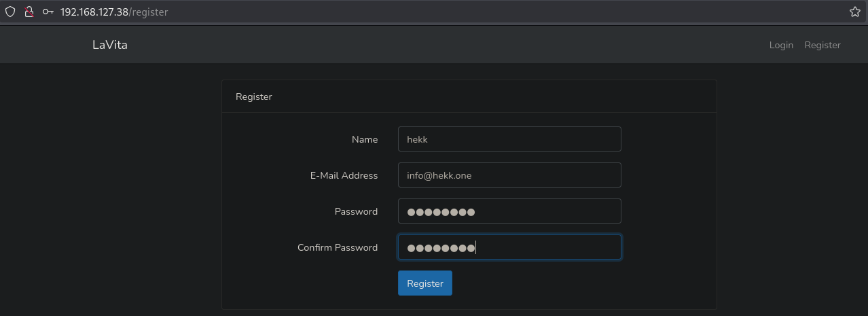Click empty space in the address bar
The width and height of the screenshot is (868, 316).
point(475,12)
